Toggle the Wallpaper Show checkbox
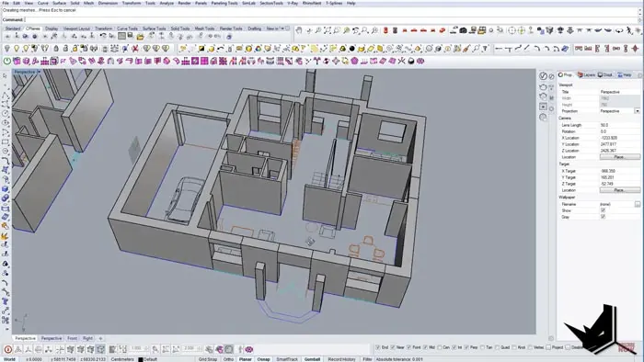Viewport: 644px width, 362px height. pos(603,210)
